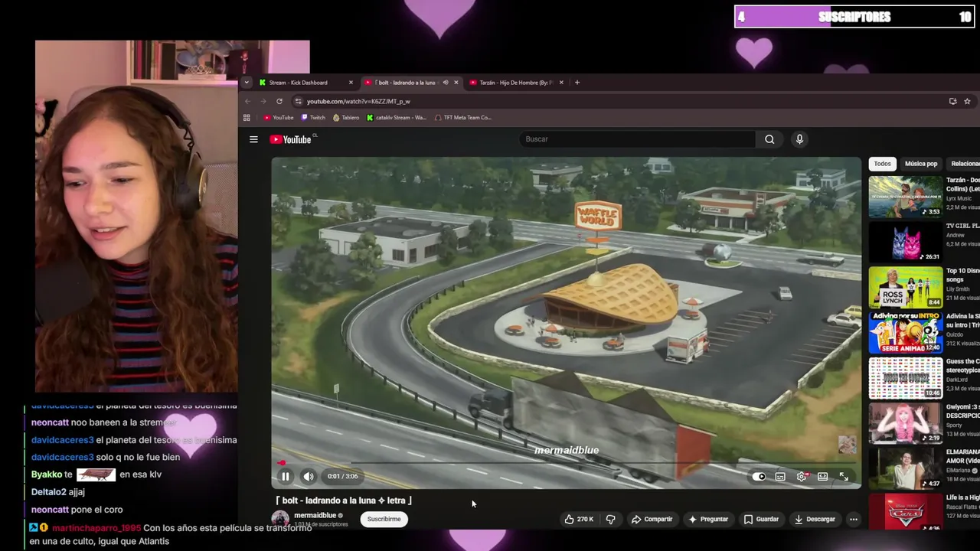
Task: Mute the video player volume icon
Action: [309, 476]
